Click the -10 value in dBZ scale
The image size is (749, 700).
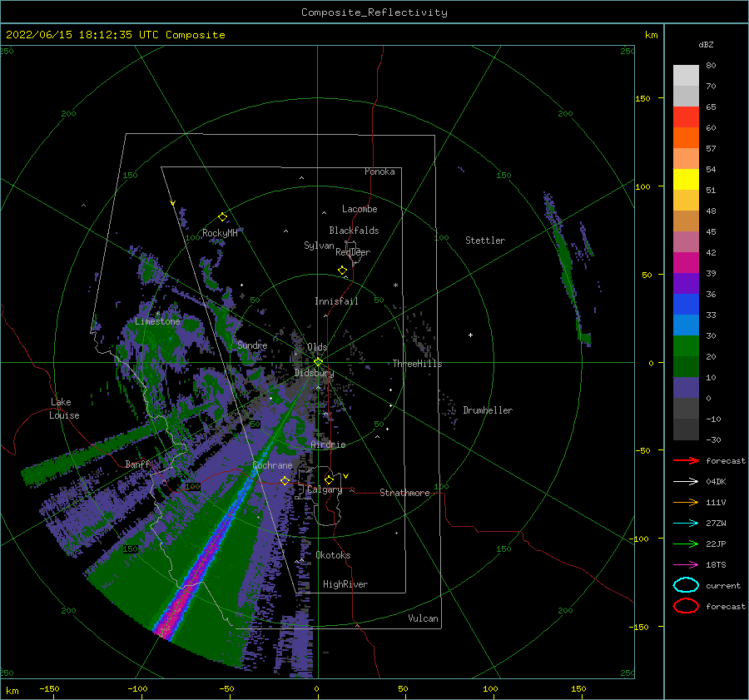click(x=713, y=419)
